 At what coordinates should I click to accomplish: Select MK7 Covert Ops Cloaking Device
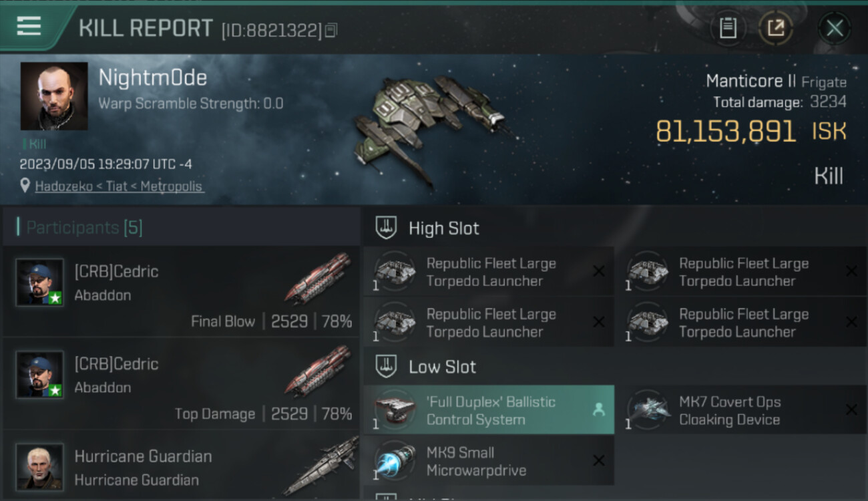741,410
